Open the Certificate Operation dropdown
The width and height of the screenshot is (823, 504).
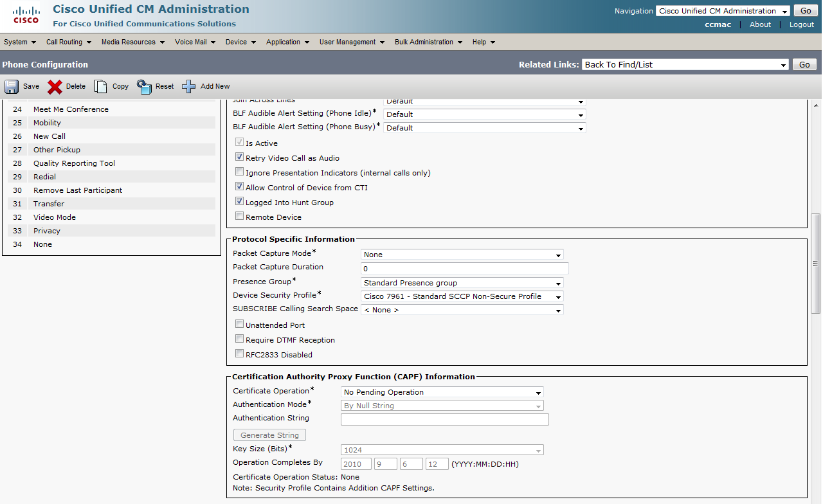click(x=442, y=392)
